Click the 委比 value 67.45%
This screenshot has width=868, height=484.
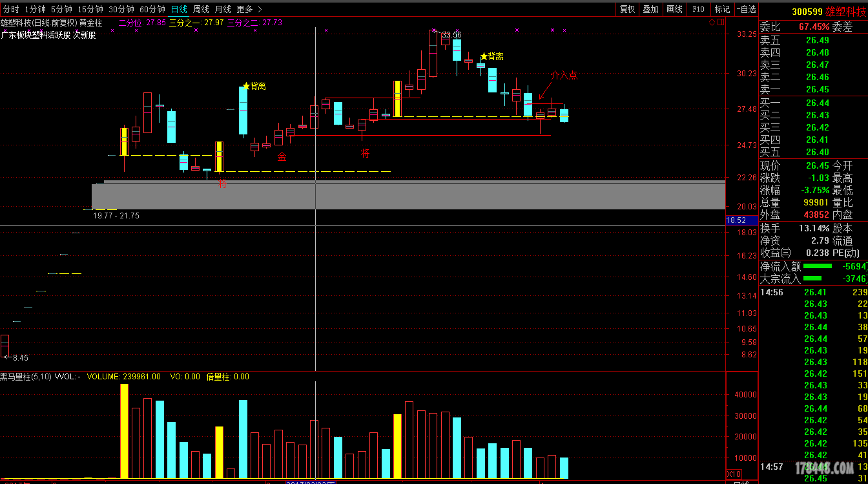[814, 26]
